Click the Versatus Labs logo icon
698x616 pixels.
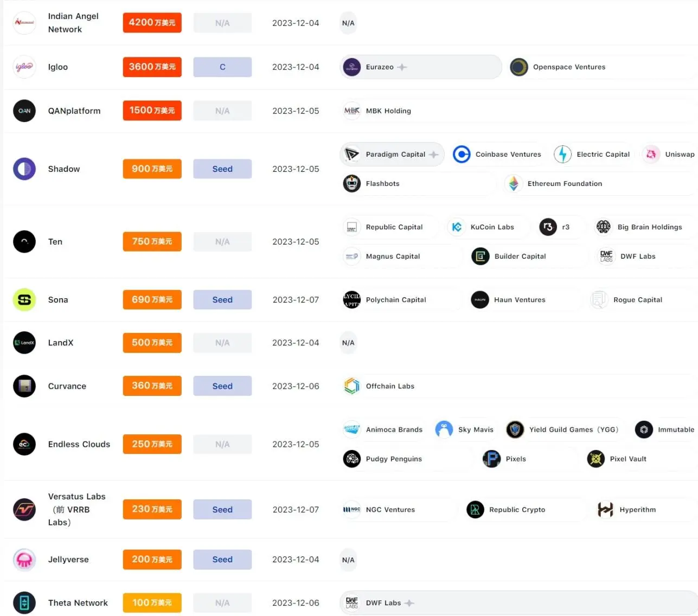click(x=24, y=509)
